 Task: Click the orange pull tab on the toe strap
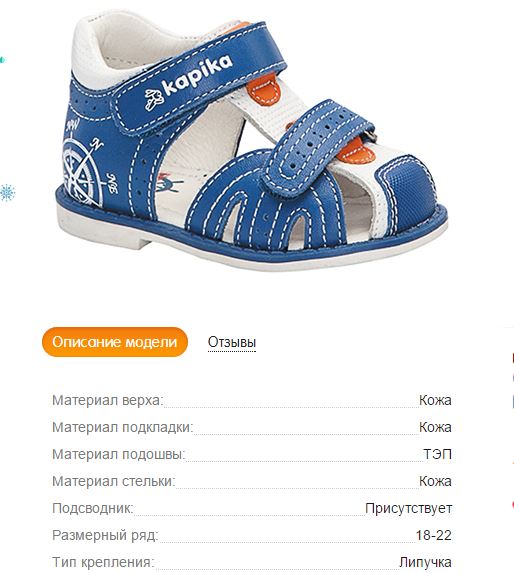click(x=355, y=151)
